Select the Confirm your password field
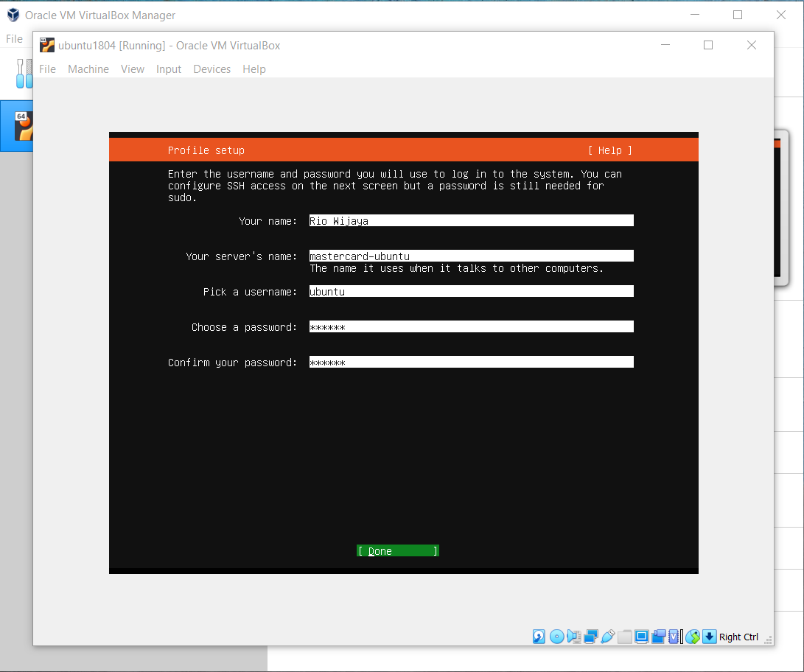 (x=471, y=363)
